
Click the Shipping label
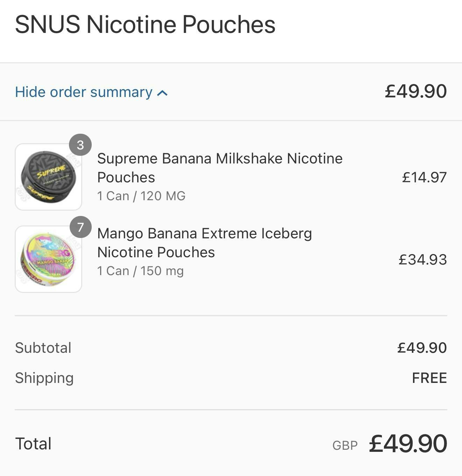point(44,378)
